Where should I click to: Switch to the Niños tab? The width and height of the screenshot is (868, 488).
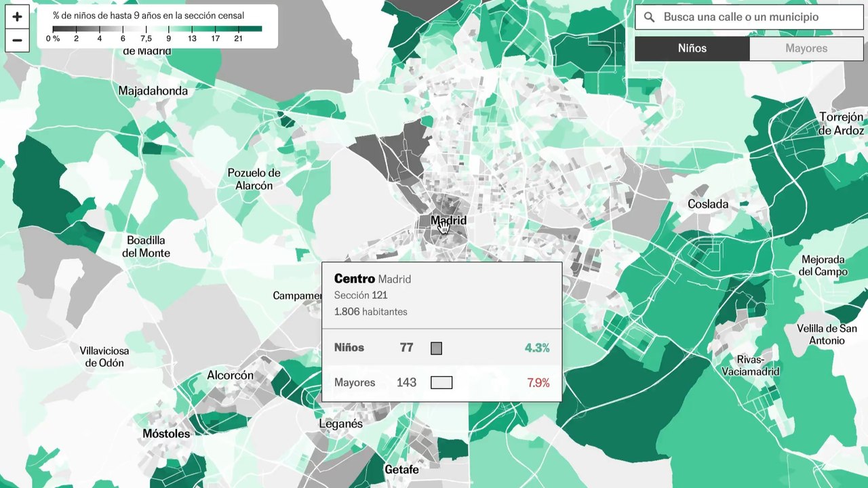point(692,49)
